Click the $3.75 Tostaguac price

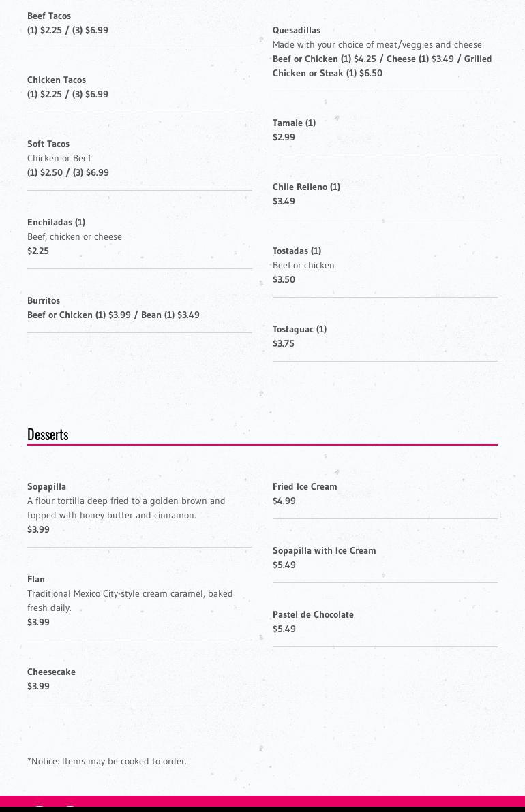(x=284, y=343)
